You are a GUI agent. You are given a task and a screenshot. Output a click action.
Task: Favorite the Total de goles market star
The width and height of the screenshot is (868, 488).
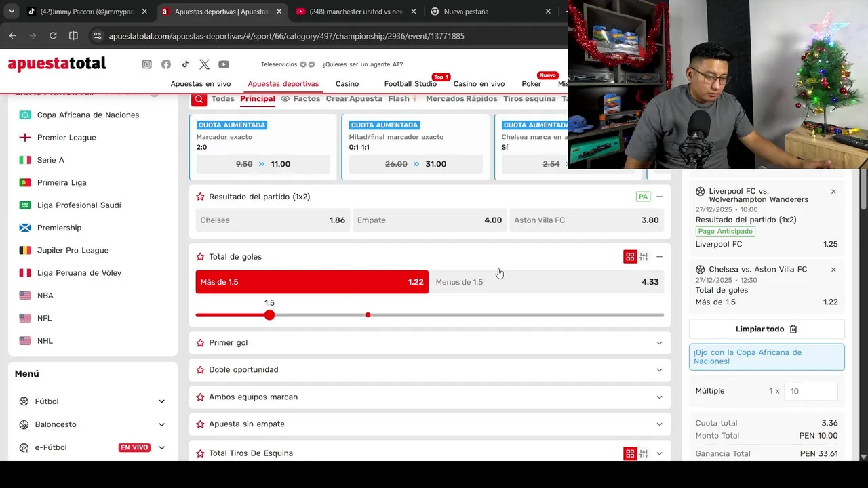click(x=200, y=257)
